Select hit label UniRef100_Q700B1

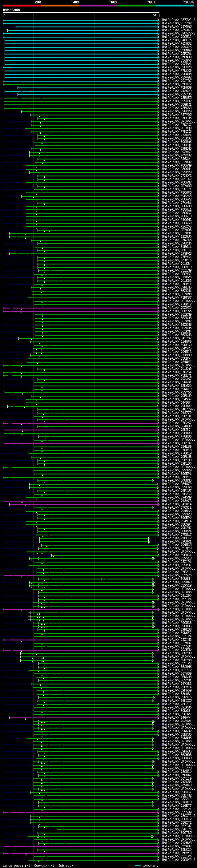click(177, 203)
